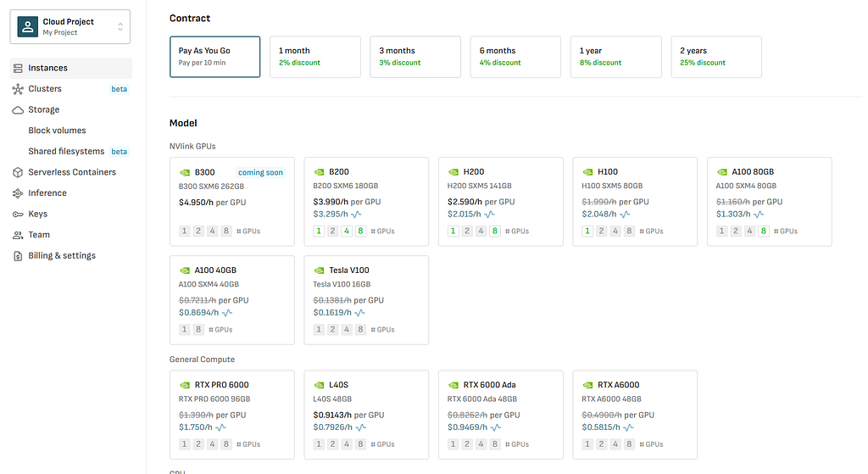Open Instances in the sidebar
Viewport: 868px width, 474px height.
click(x=71, y=68)
